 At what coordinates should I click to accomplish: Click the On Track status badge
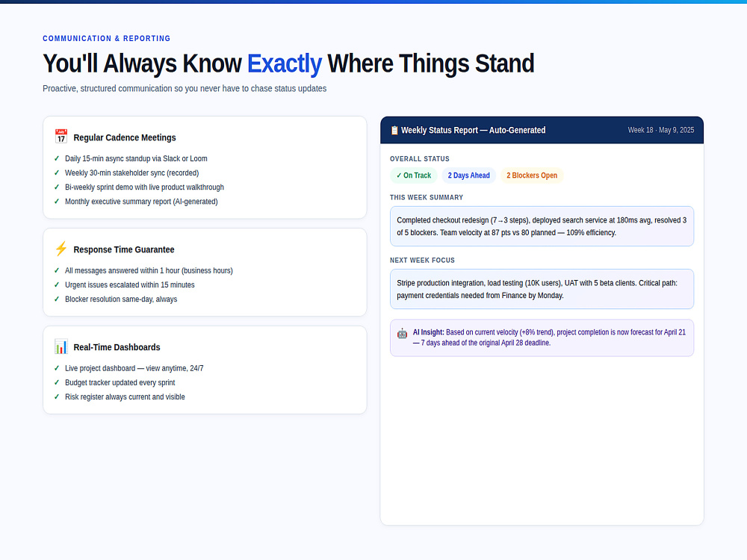point(414,175)
